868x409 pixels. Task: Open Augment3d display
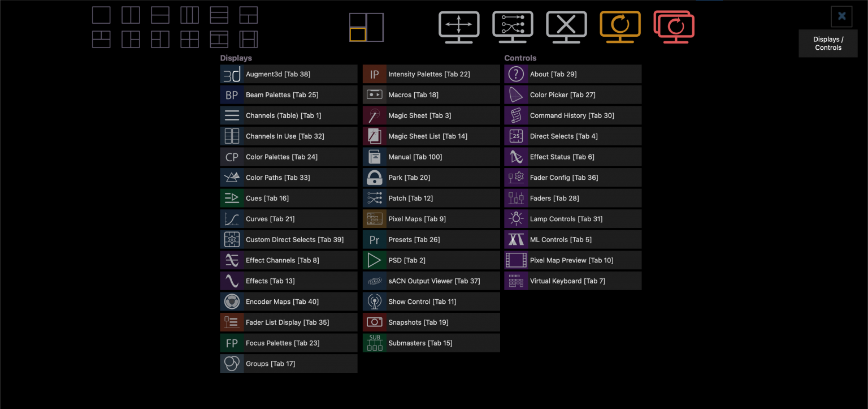pos(289,74)
